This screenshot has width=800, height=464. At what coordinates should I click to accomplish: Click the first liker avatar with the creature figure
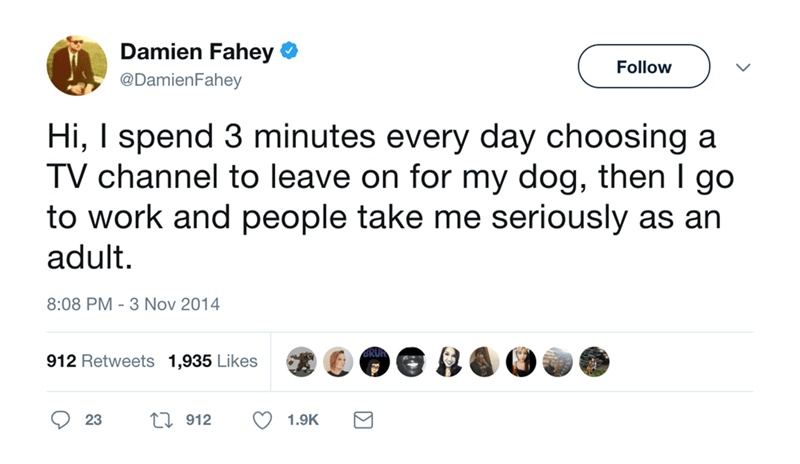(302, 361)
